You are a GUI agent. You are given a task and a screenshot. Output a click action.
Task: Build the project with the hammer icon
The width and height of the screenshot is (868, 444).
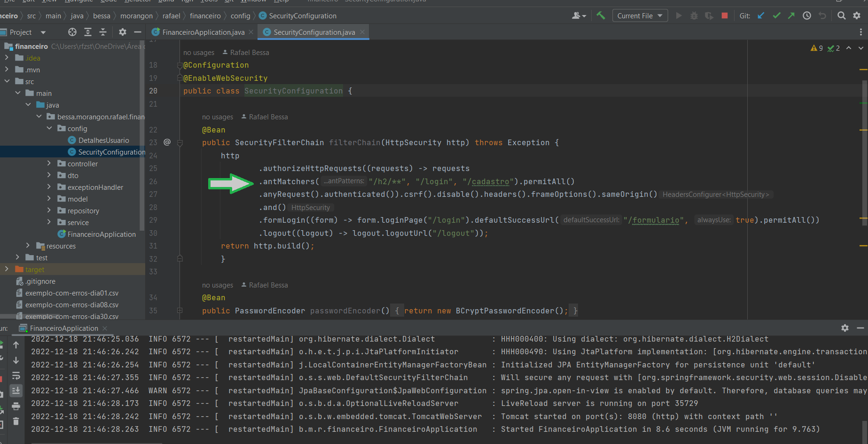601,16
